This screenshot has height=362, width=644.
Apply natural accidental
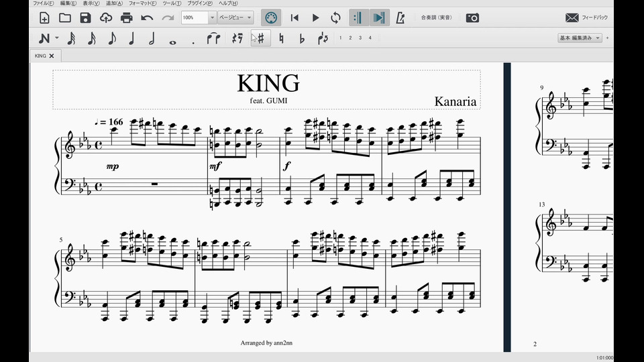point(281,38)
